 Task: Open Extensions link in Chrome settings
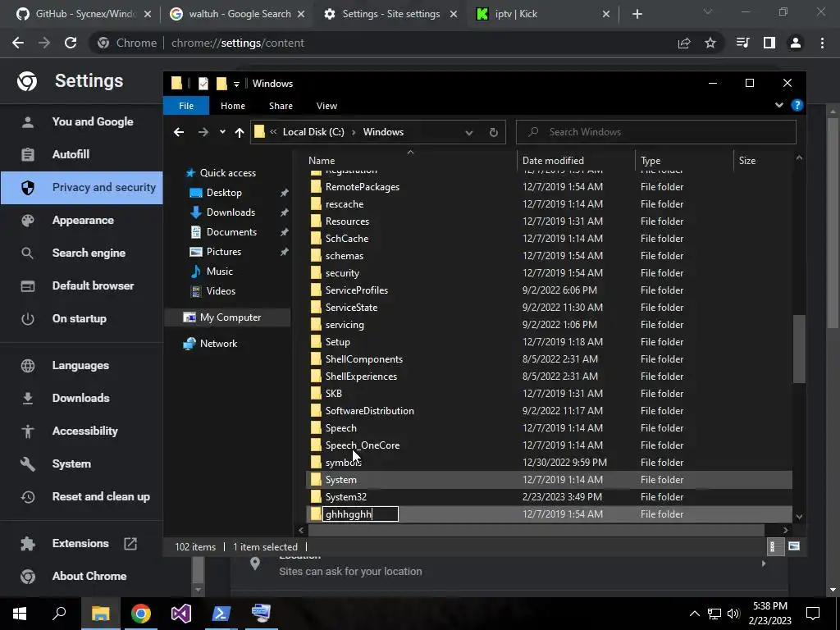click(x=81, y=543)
